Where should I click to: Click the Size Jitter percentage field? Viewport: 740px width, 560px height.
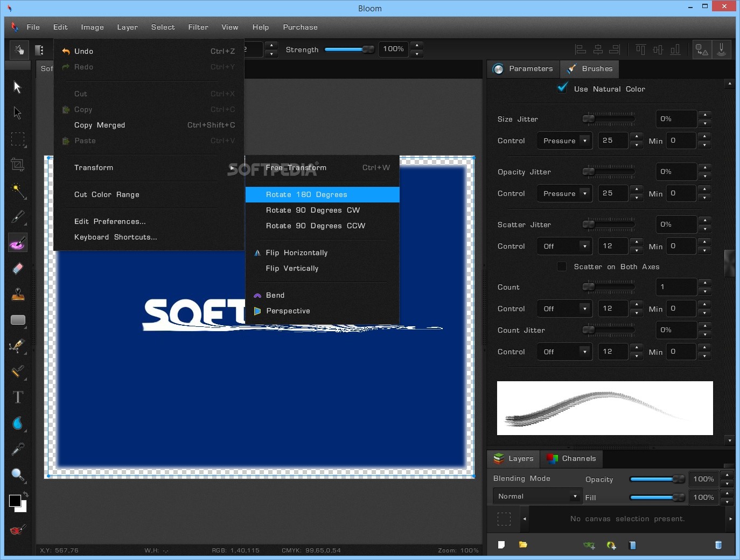click(676, 119)
